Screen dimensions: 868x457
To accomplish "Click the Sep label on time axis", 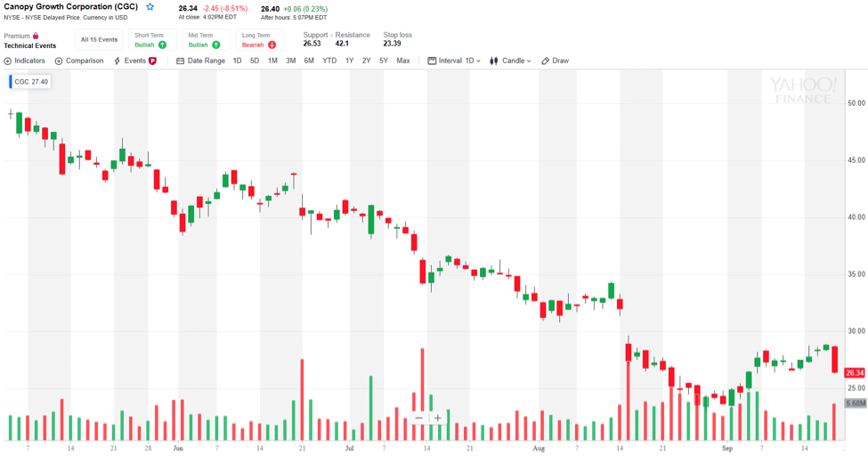I will [726, 448].
